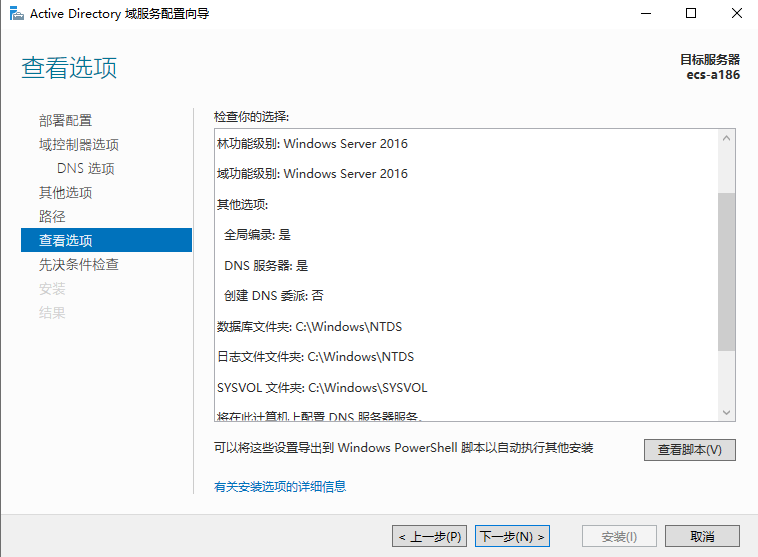Click the 创建 DNS 委派: 否 line
This screenshot has width=758, height=557.
274,295
